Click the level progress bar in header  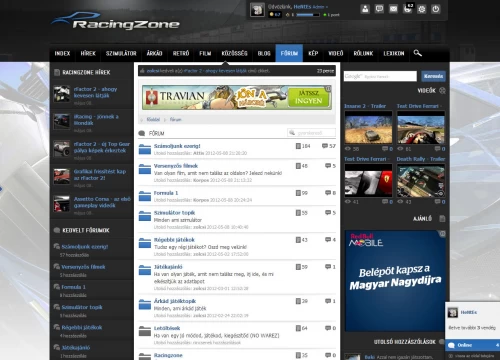[x=308, y=15]
